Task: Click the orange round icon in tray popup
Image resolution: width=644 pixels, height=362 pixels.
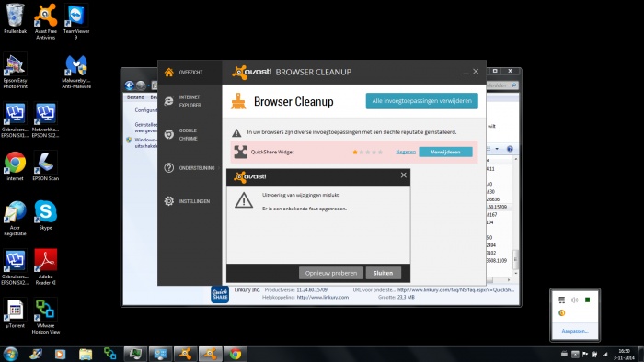Action: tap(562, 312)
